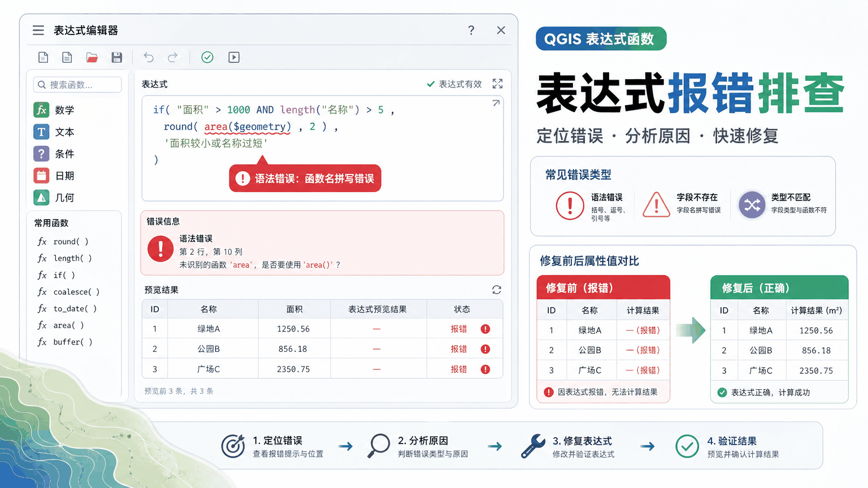868x488 pixels.
Task: Click the 表达式有效 status label
Action: 454,84
